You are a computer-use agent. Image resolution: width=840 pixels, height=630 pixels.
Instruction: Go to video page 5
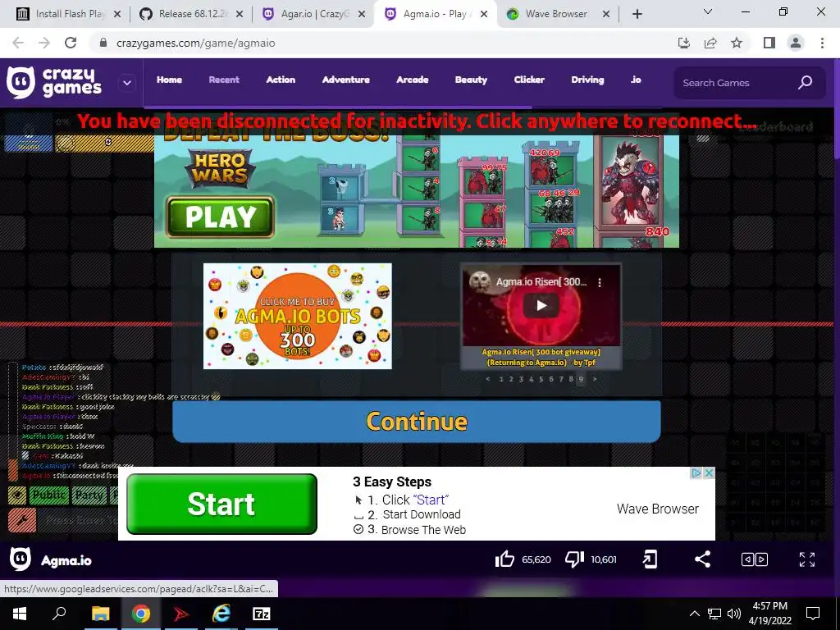541,379
